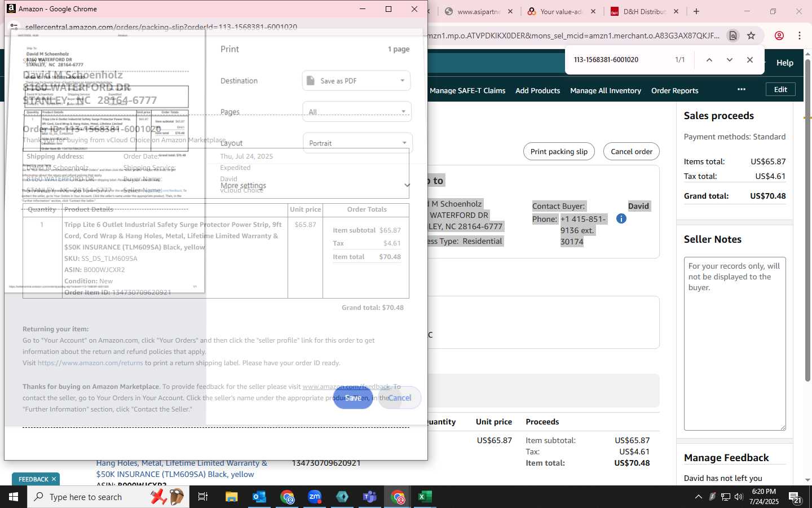Open the taskbar clock showing 6:20 PM
The height and width of the screenshot is (508, 812).
click(764, 497)
